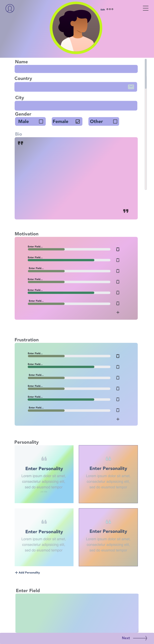
Task: Click the user account icon
Action: pyautogui.click(x=10, y=8)
